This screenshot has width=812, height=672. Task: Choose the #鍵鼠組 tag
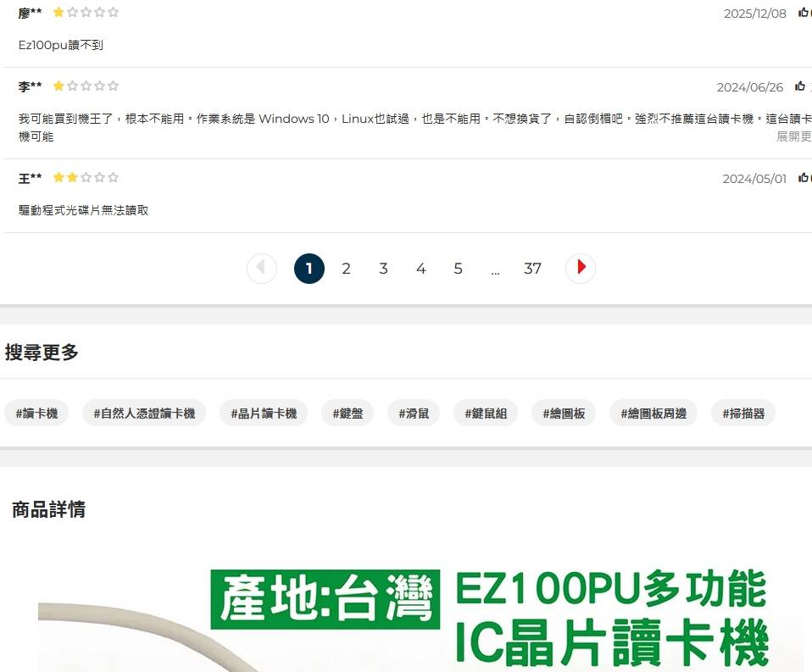pos(486,414)
